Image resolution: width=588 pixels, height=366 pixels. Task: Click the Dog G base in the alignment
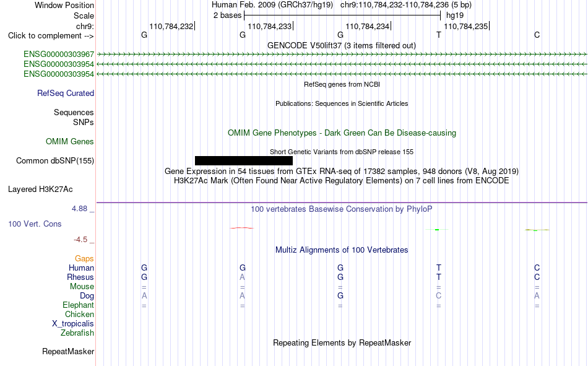click(340, 296)
